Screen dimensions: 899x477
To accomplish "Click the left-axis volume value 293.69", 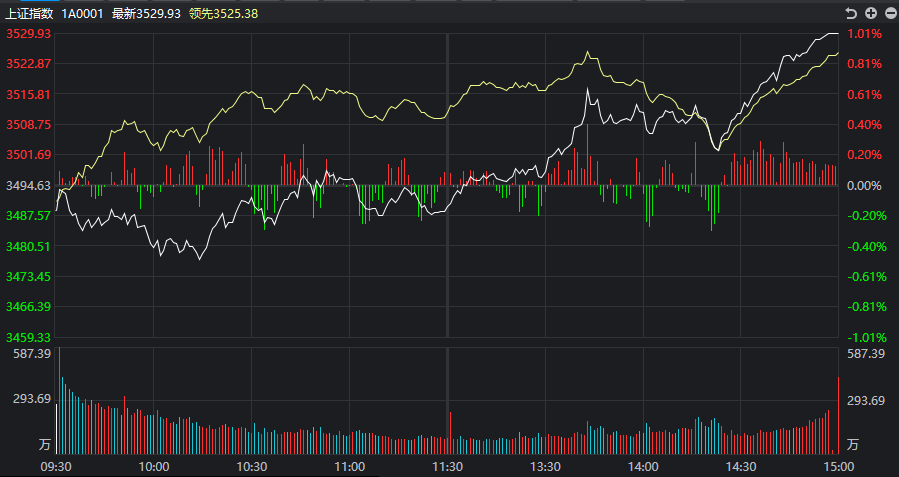I will click(32, 399).
